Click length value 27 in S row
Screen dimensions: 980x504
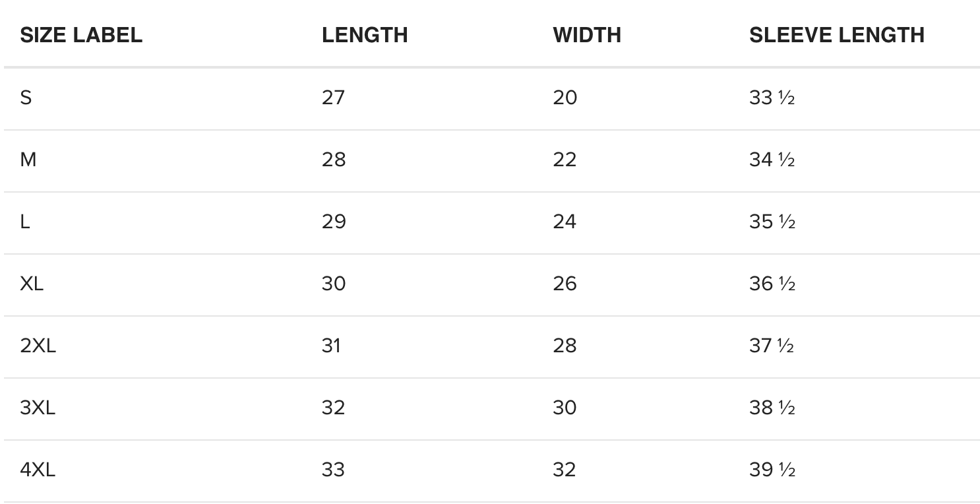click(x=334, y=98)
